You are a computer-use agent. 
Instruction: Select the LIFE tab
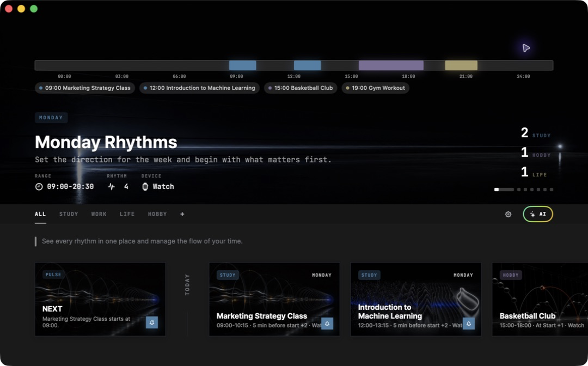[x=127, y=214]
